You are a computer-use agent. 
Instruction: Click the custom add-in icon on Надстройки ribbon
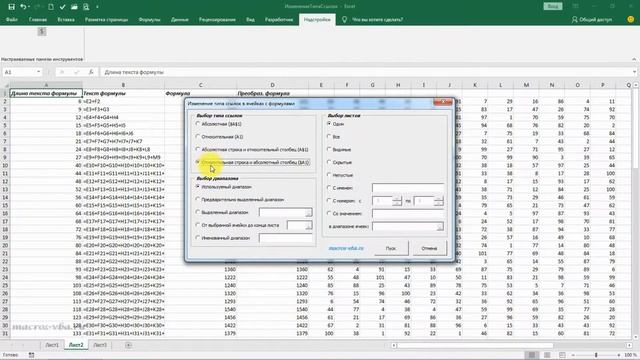[42, 31]
